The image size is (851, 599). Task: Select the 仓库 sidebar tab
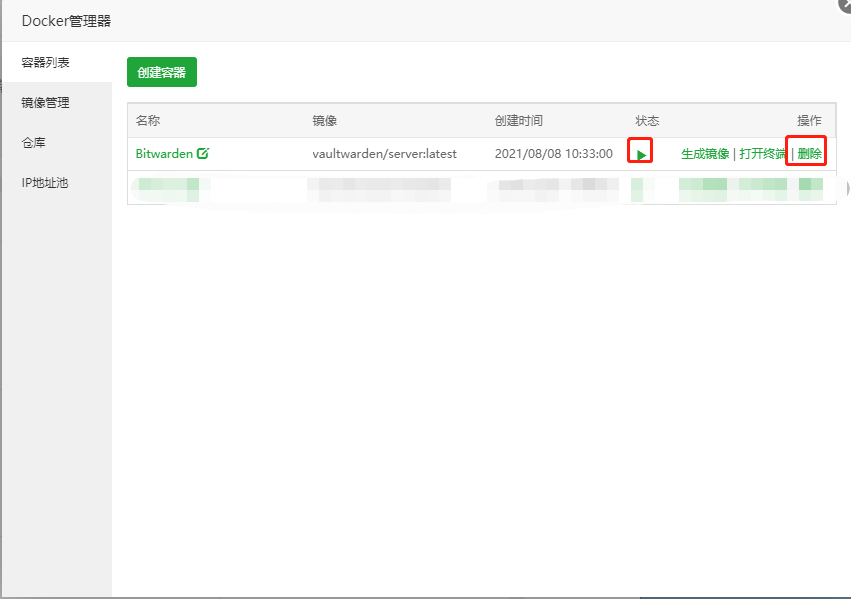34,143
